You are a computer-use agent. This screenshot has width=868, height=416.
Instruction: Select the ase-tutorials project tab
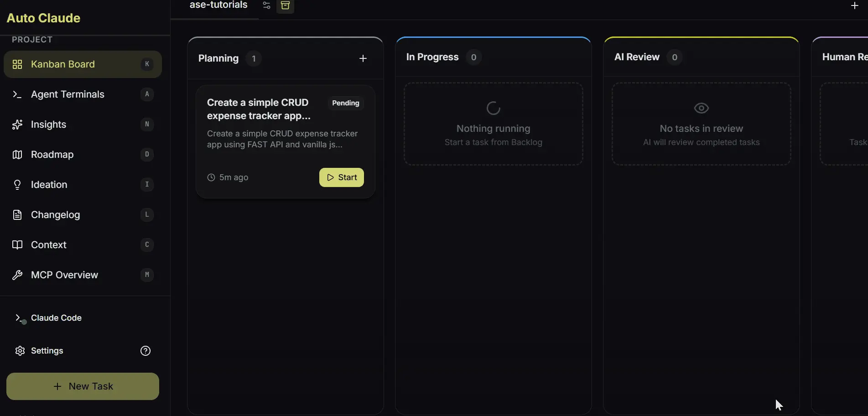pos(218,5)
